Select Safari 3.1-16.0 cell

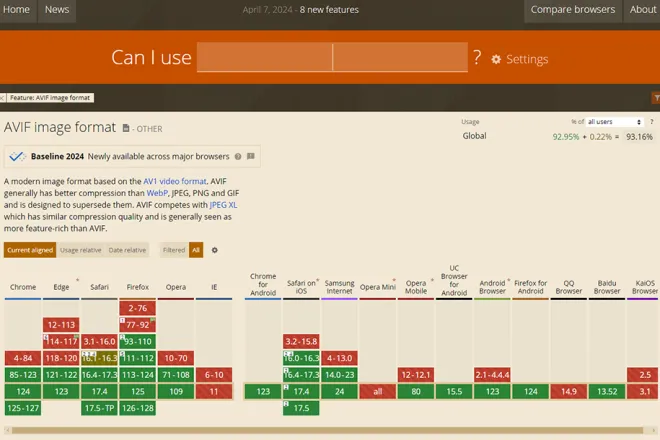coord(99,341)
